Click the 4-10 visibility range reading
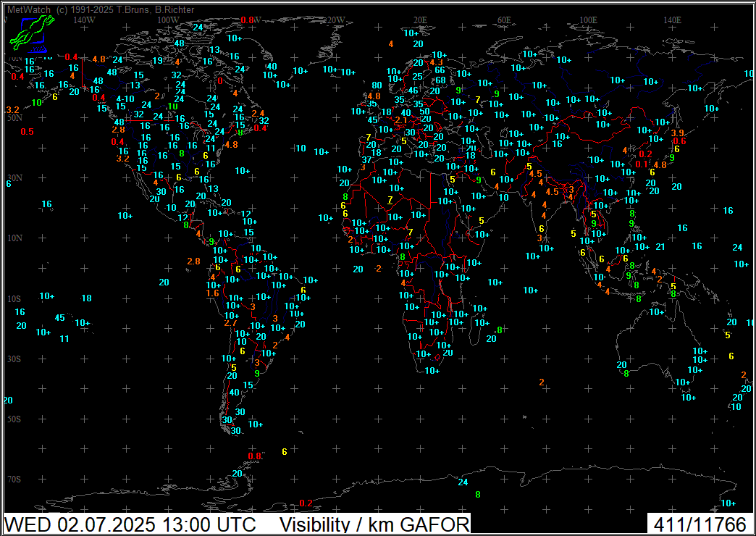Image resolution: width=756 pixels, height=536 pixels. tap(125, 99)
